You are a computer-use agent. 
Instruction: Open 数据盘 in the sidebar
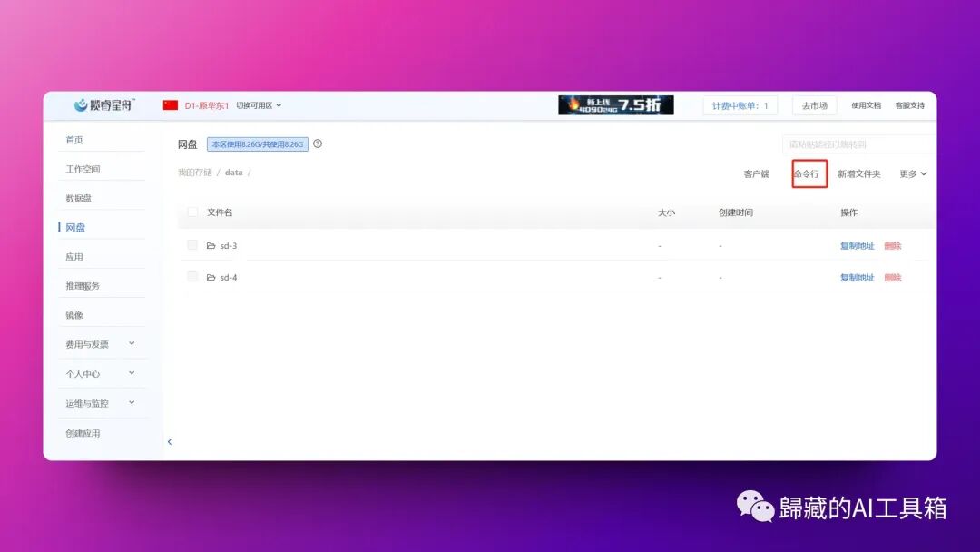click(x=78, y=198)
